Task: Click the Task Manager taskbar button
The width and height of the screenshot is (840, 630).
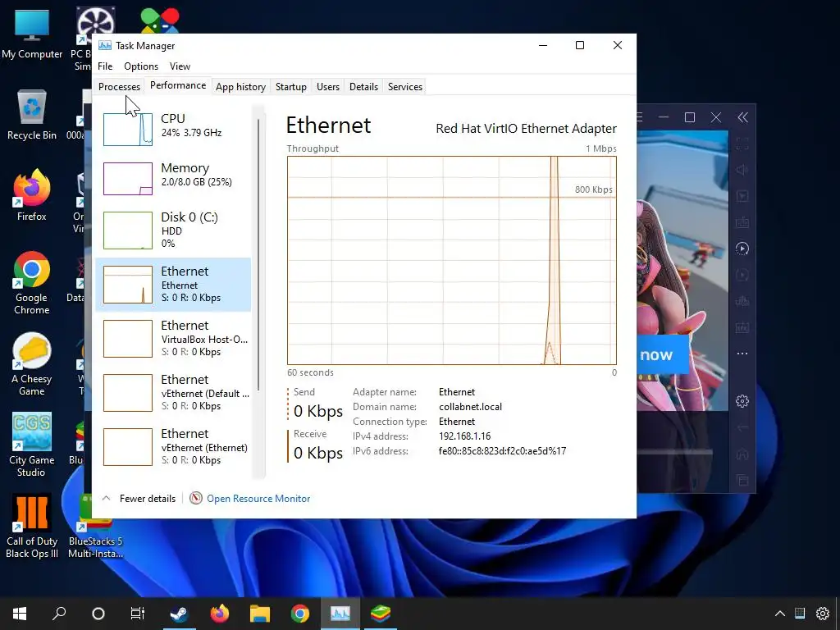Action: [x=340, y=614]
